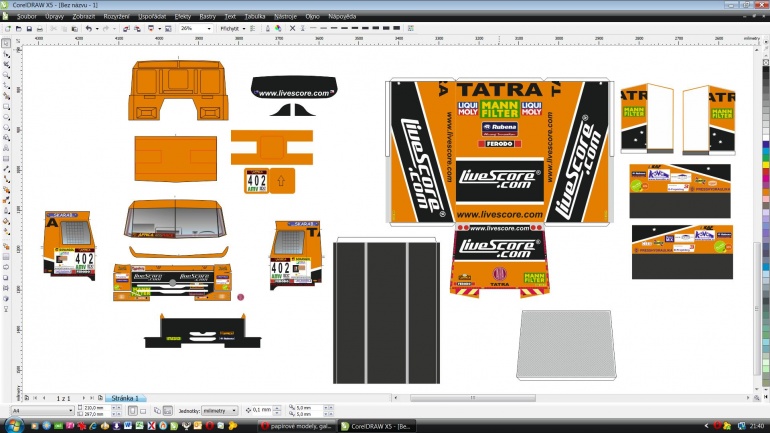Expand the application launcher dropdown arrow
This screenshot has height=433, width=770.
159,28
